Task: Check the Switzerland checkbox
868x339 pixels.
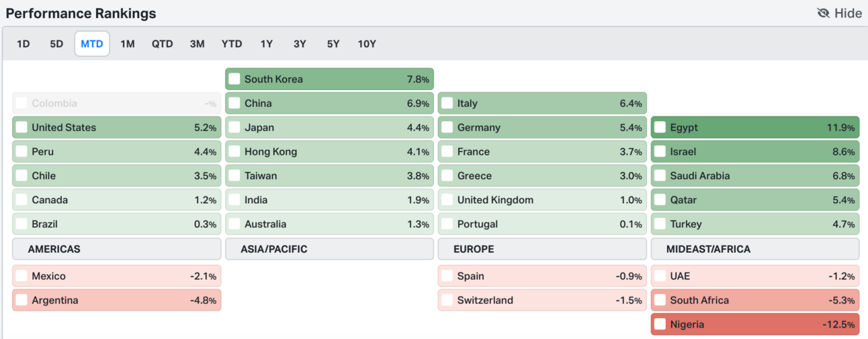Action: (x=447, y=301)
